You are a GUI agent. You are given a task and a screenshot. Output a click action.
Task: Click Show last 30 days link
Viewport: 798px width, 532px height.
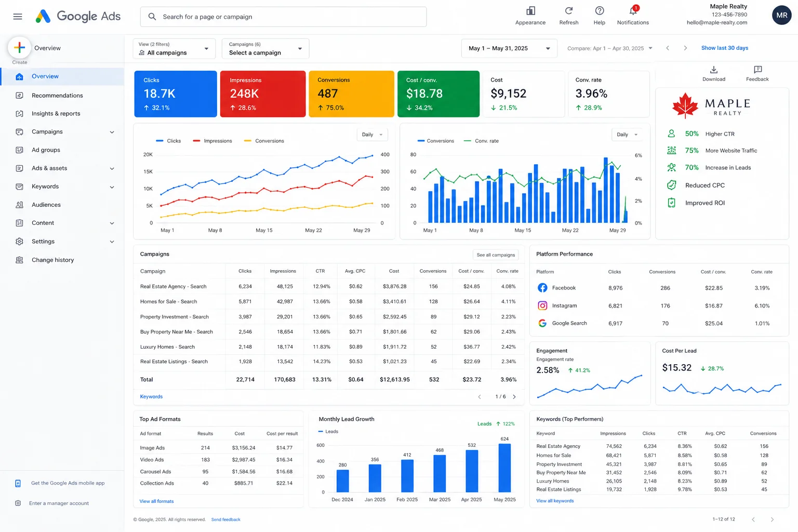tap(725, 48)
